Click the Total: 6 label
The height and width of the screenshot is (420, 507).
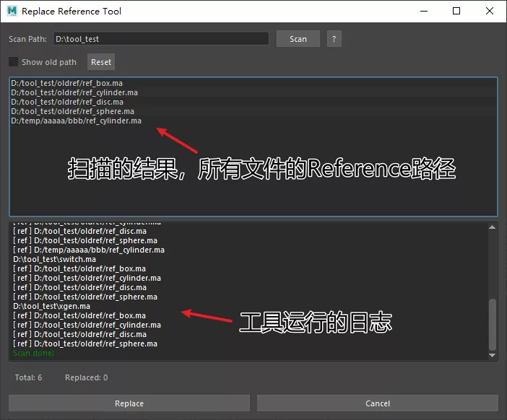(x=28, y=377)
